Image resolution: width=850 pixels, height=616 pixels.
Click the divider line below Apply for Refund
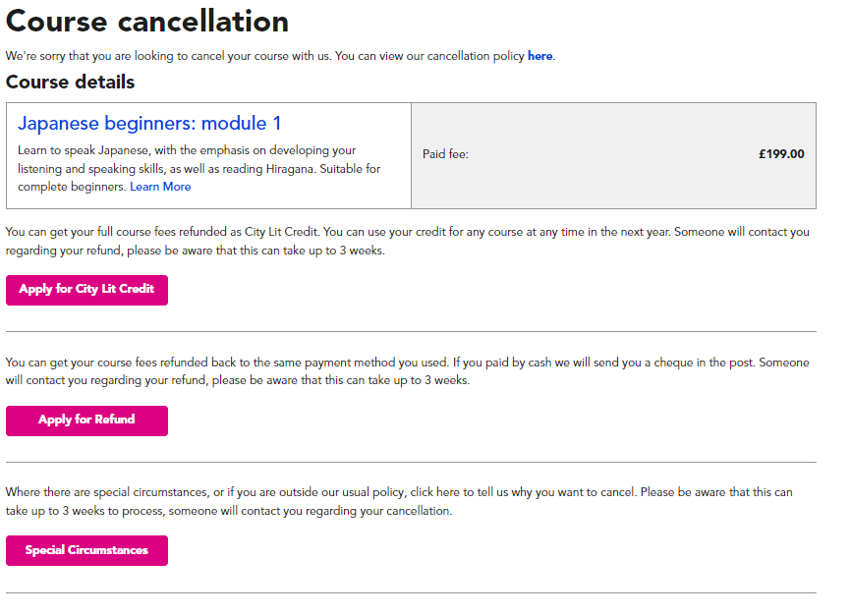[411, 462]
